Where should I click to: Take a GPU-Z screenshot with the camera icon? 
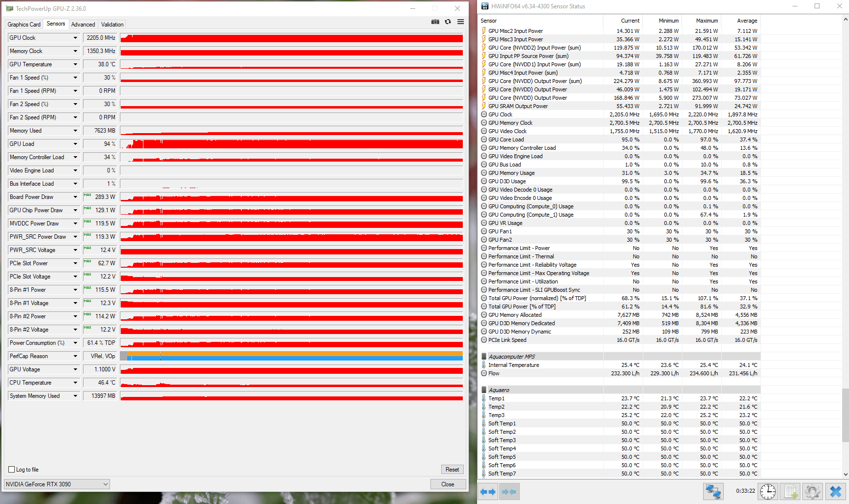(435, 22)
